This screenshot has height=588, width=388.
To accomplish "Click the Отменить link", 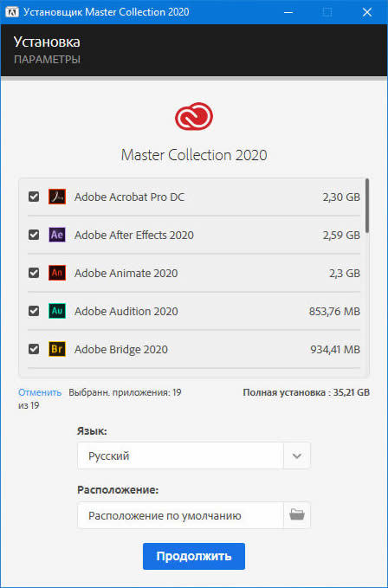I will (40, 392).
